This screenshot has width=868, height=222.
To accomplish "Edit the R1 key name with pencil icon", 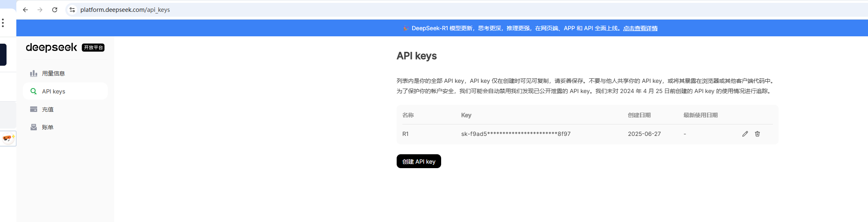I will click(745, 134).
